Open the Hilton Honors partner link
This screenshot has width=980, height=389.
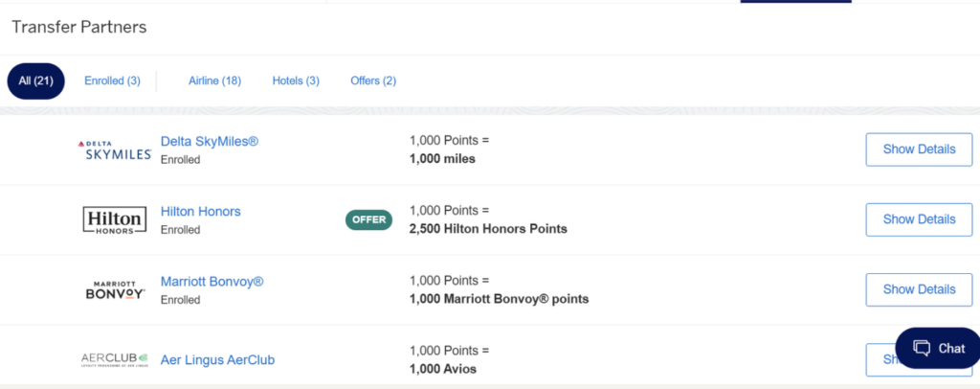pos(201,212)
